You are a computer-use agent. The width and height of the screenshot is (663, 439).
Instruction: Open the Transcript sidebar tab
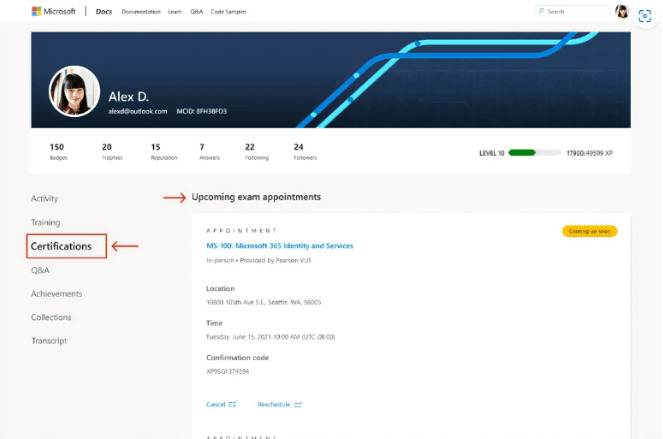tap(49, 340)
